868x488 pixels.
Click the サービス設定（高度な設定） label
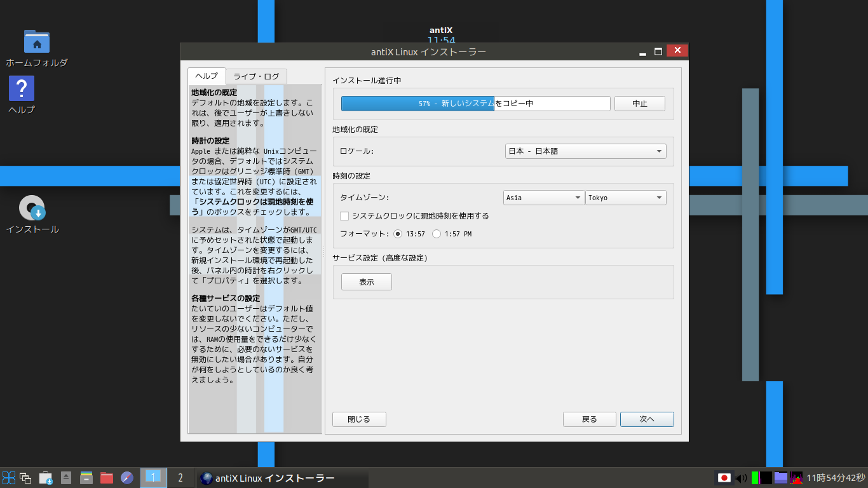point(380,258)
